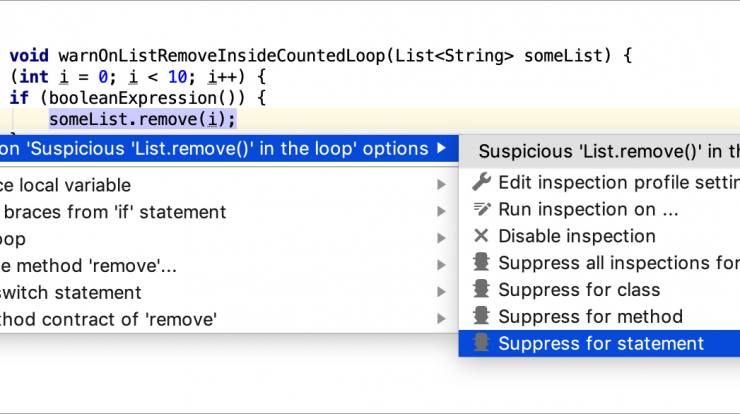
Task: Click the X icon beside Disable inspection
Action: [x=481, y=236]
